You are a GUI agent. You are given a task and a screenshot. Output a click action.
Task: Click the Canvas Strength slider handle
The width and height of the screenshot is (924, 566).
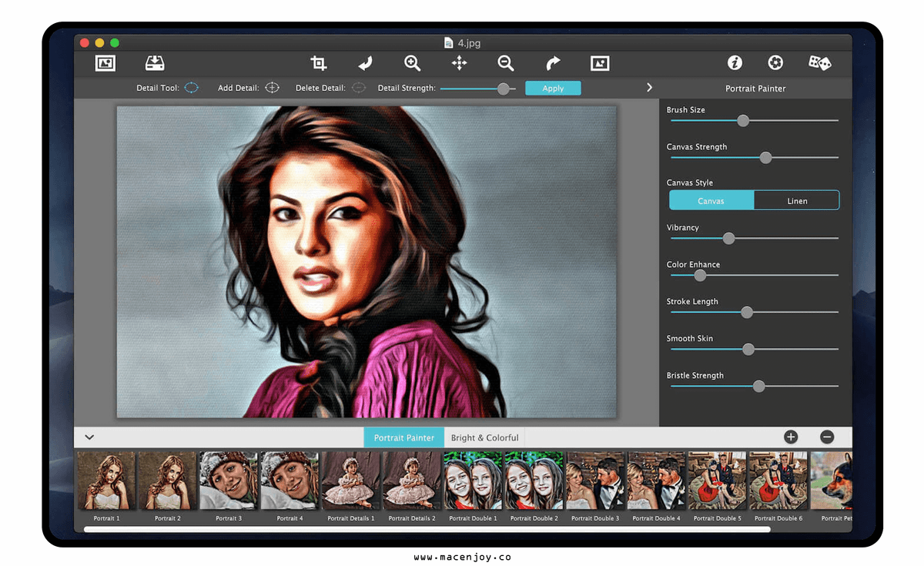765,158
